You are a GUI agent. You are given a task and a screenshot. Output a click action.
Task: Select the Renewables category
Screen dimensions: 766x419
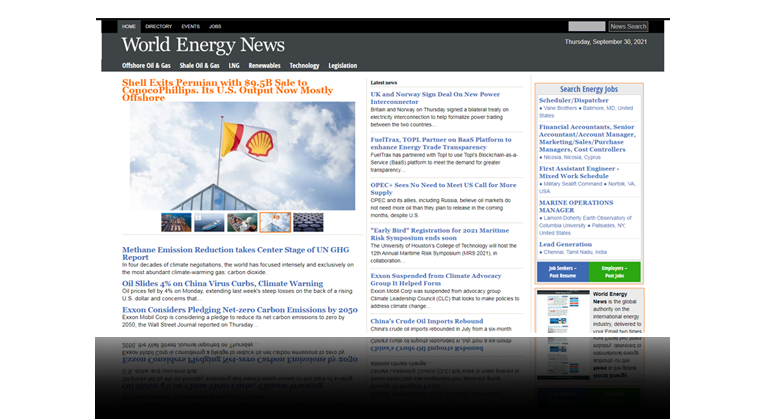point(264,65)
